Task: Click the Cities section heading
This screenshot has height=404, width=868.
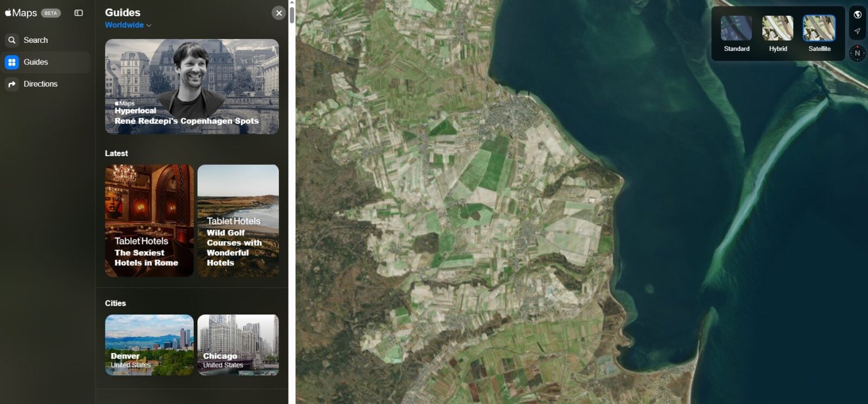Action: coord(115,303)
